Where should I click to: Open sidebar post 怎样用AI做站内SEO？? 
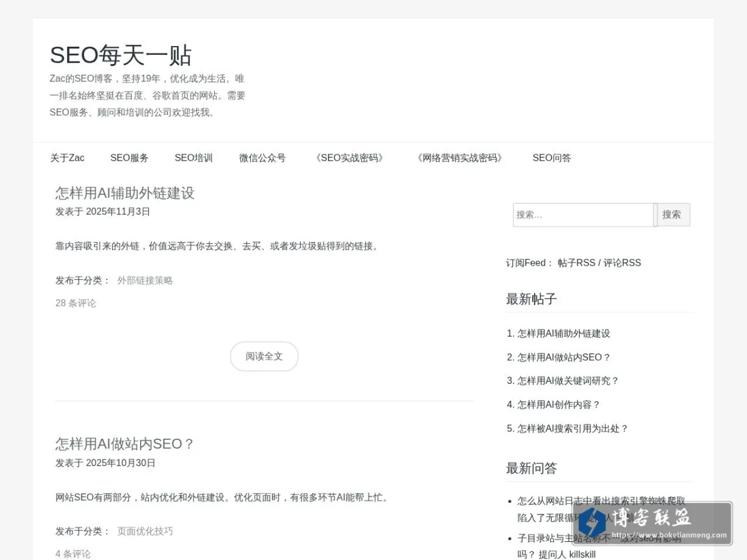[x=564, y=357]
